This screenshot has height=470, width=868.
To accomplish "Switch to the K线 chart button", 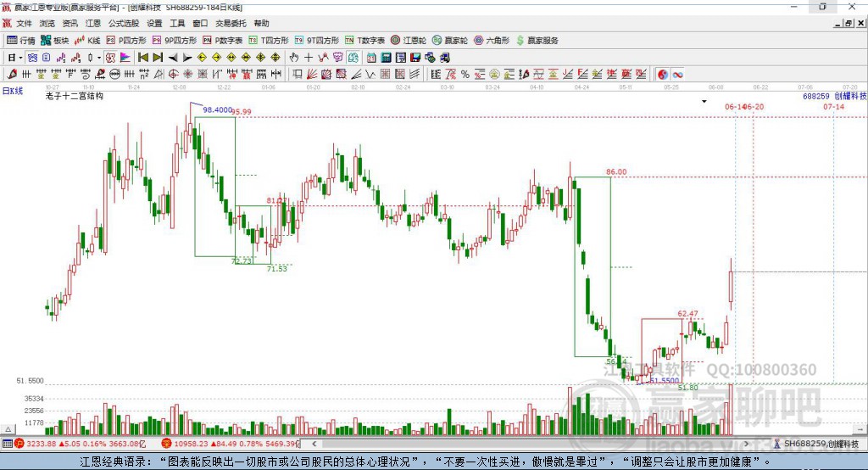I will 87,41.
